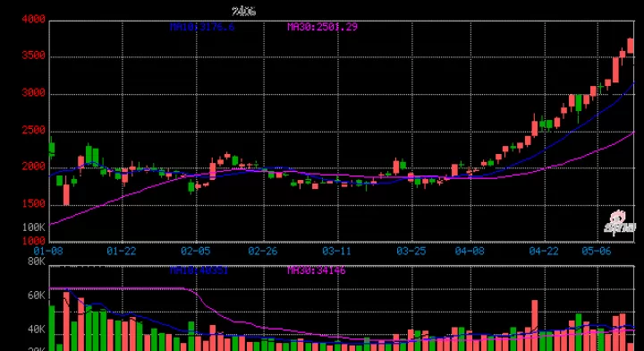Select the 1500 price axis label
This screenshot has height=351, width=644.
tap(33, 204)
